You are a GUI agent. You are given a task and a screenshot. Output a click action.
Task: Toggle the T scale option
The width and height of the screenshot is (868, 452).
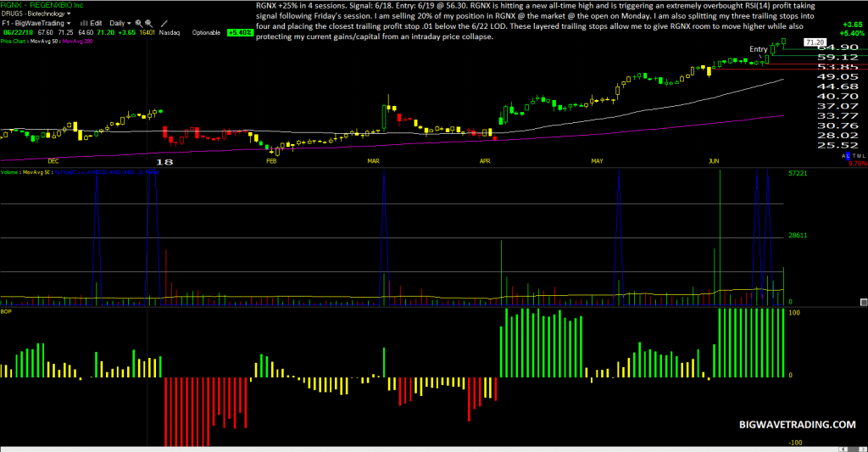(x=854, y=156)
